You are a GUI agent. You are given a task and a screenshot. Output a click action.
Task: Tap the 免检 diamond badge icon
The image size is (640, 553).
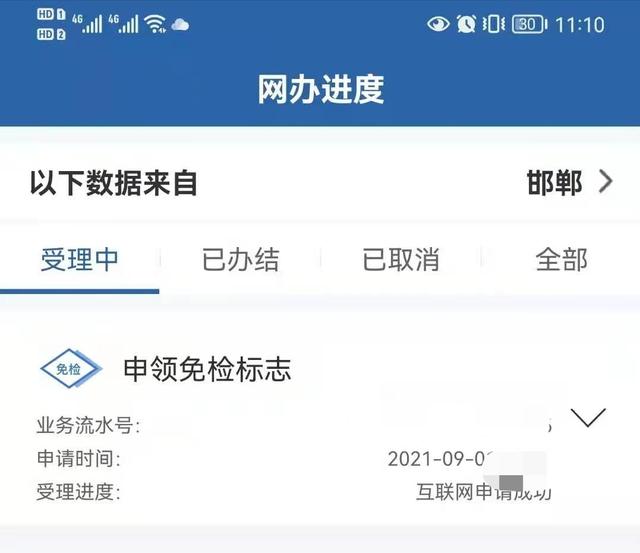pos(71,369)
